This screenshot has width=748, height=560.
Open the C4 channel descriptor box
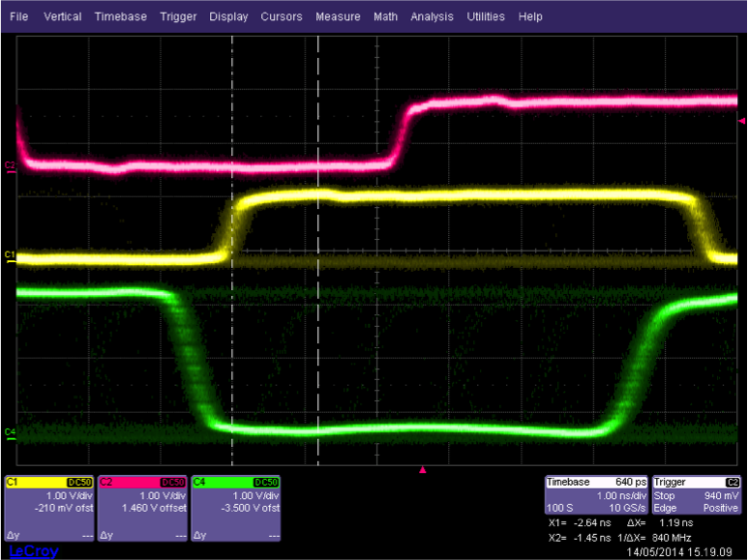[235, 508]
